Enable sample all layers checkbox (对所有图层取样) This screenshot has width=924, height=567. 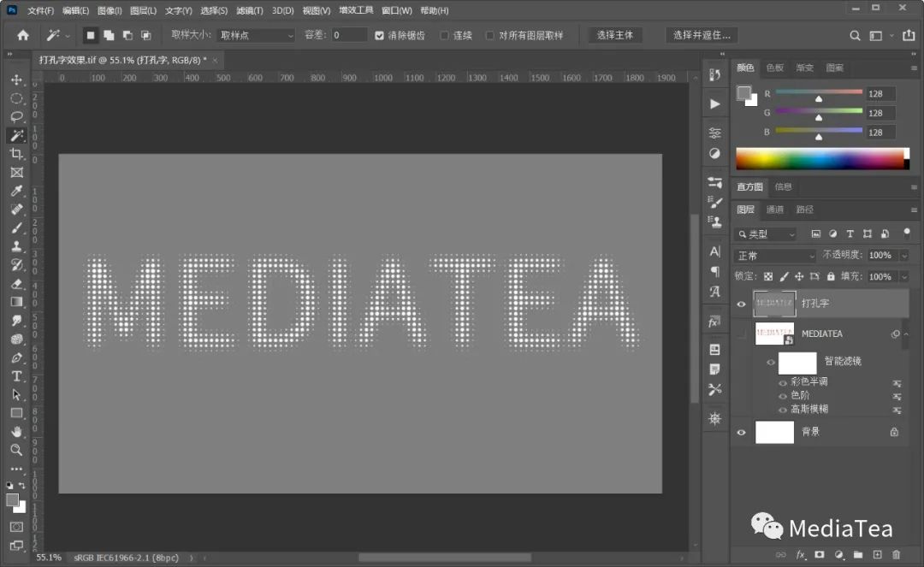tap(489, 35)
